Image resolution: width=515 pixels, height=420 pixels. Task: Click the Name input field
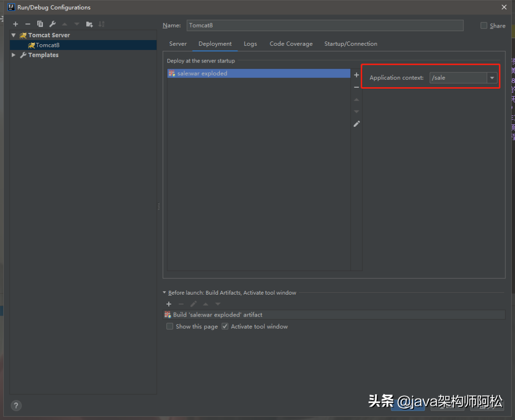coord(324,25)
